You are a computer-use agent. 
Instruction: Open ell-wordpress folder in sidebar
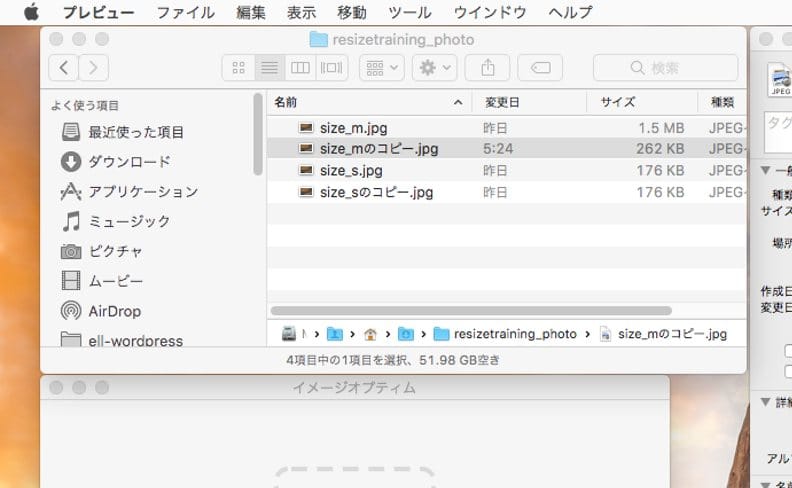coord(122,339)
